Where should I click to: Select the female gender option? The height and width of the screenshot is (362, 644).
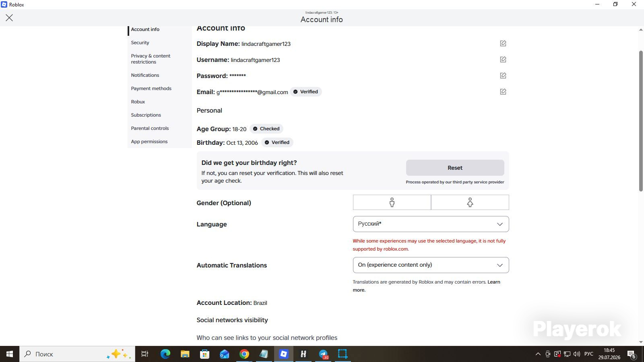470,202
